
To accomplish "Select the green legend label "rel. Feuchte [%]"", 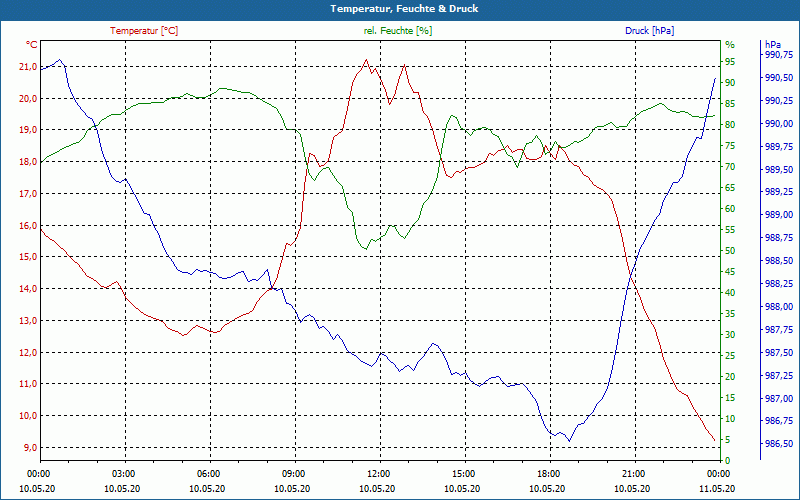I will tap(397, 31).
